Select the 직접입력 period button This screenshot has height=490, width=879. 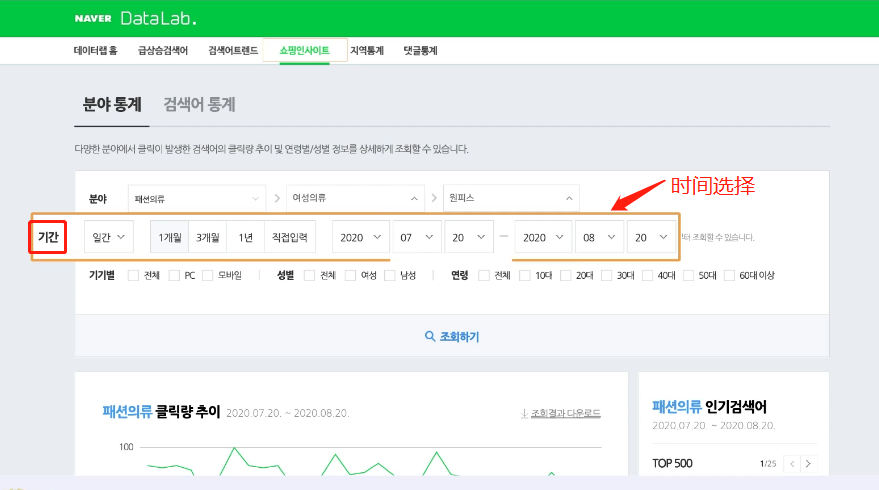click(290, 237)
